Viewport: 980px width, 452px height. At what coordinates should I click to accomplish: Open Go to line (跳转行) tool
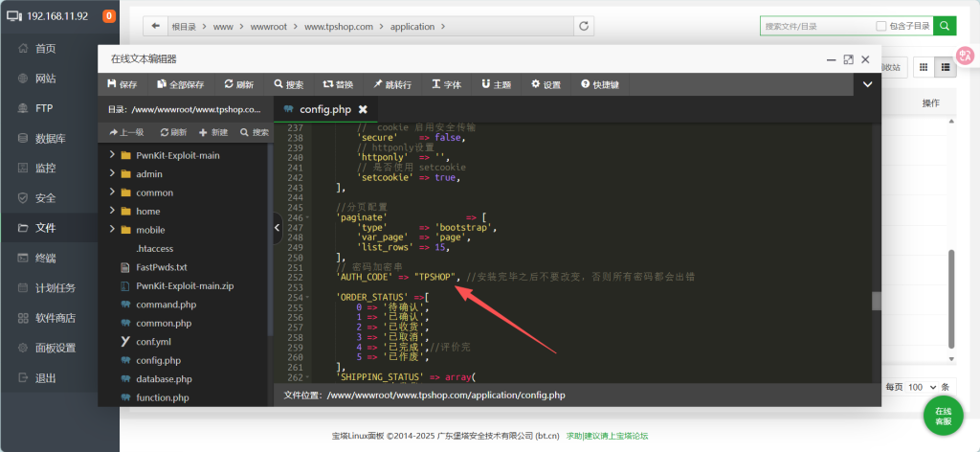pos(392,84)
